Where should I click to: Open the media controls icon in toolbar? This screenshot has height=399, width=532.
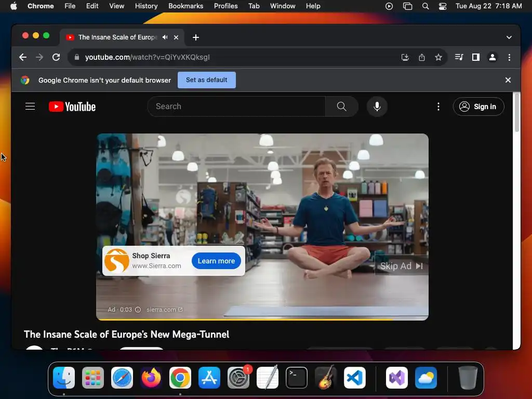[459, 57]
